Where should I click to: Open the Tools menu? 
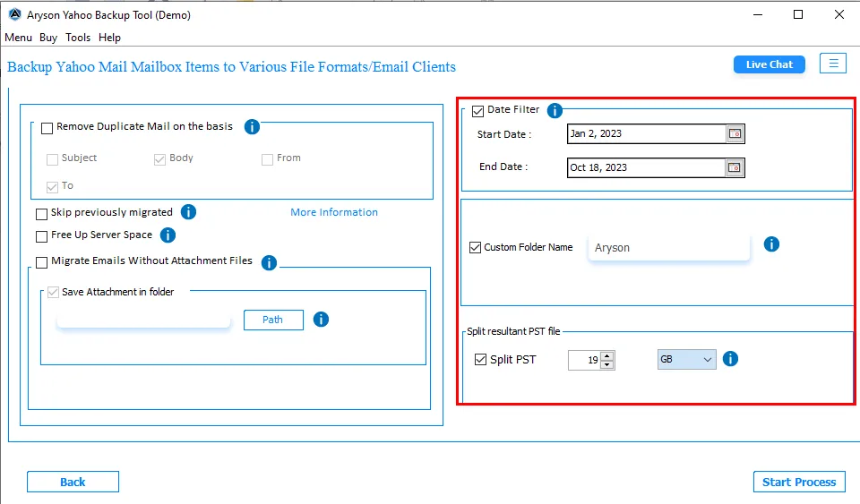pos(78,38)
